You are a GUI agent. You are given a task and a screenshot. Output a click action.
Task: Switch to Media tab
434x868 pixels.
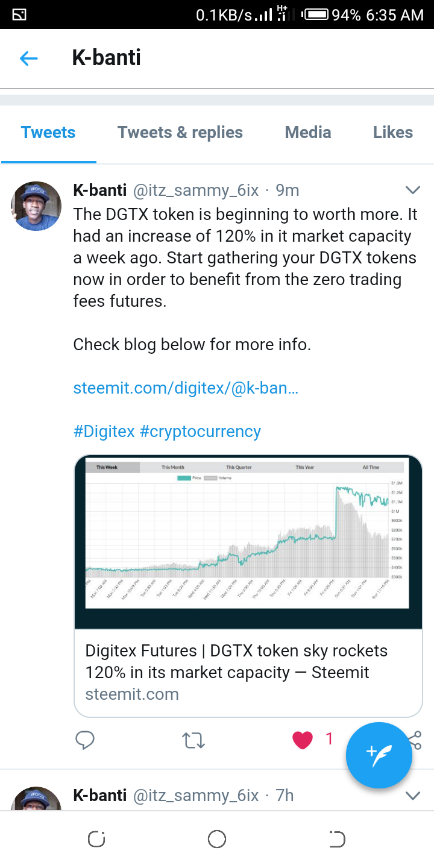(x=308, y=133)
